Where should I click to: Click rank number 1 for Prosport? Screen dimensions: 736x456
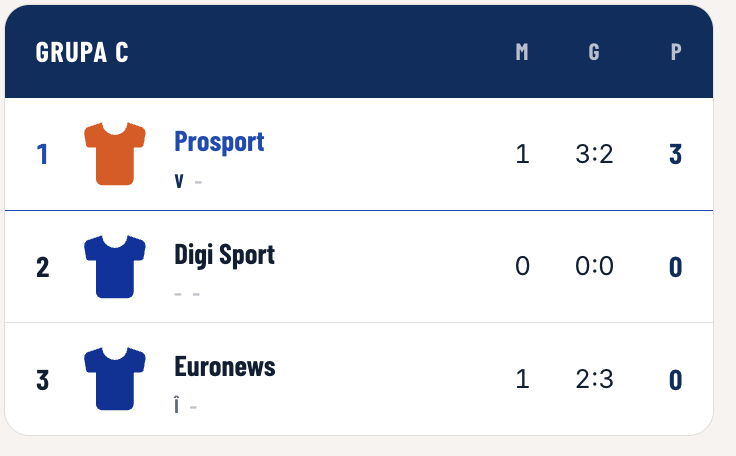pos(42,154)
